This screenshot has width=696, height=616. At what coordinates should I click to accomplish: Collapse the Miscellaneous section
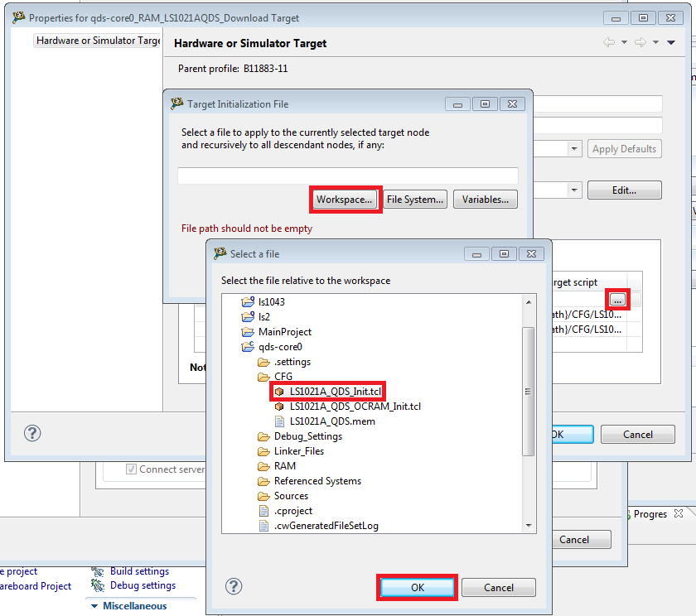pyautogui.click(x=94, y=606)
